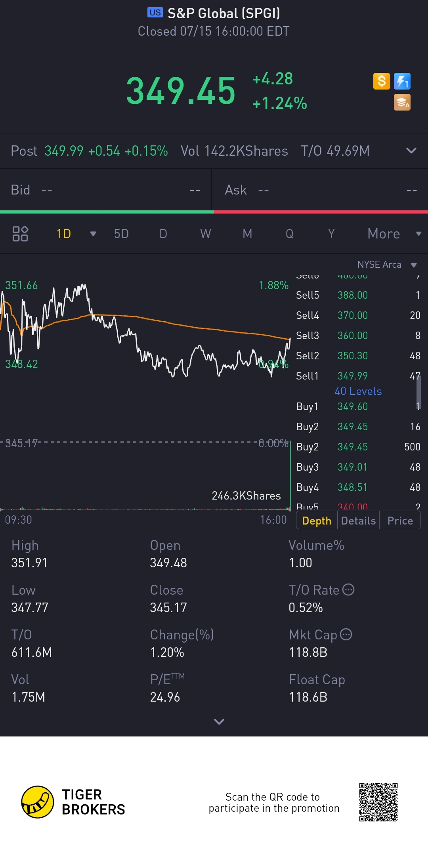Tap the yellow dollar sign badge icon
428x868 pixels.
(x=382, y=81)
